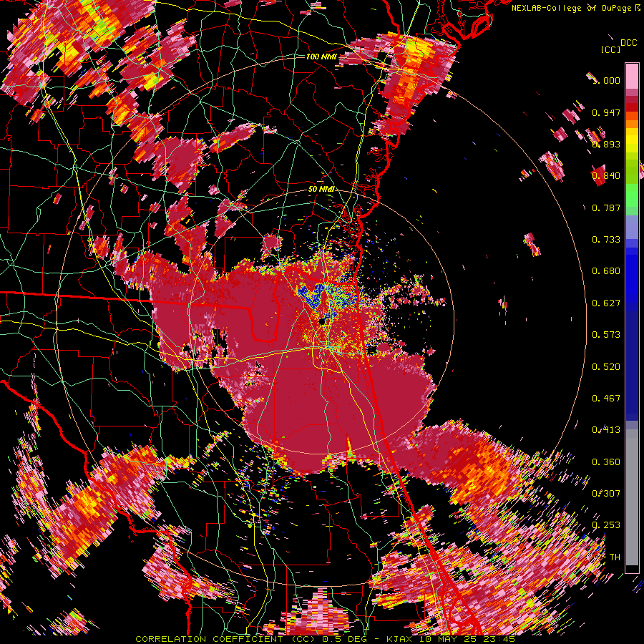
Task: Pick the lavender segment of the color bar
Action: (x=632, y=227)
